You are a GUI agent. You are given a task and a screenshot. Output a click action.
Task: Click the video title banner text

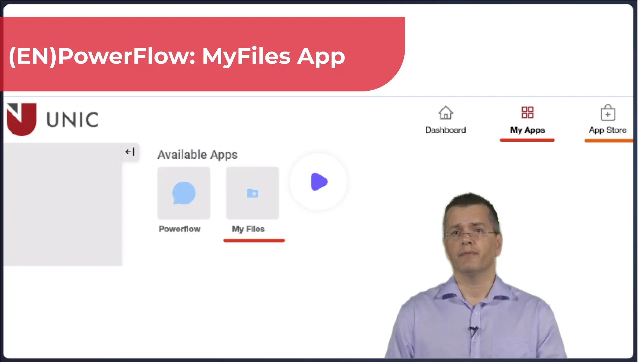point(177,56)
